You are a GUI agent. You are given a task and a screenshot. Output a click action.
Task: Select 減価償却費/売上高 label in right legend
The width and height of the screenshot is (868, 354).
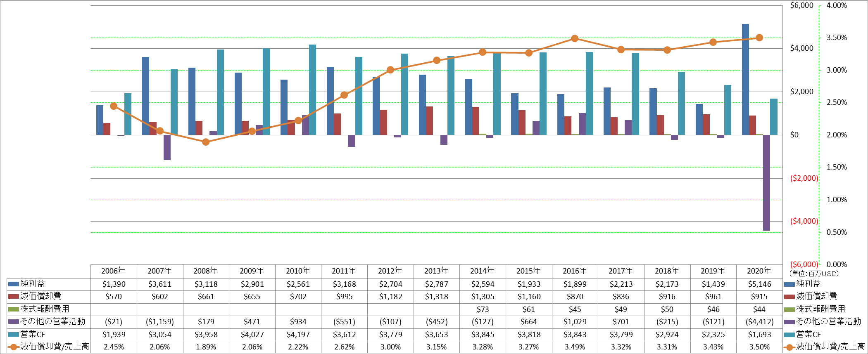pyautogui.click(x=830, y=347)
